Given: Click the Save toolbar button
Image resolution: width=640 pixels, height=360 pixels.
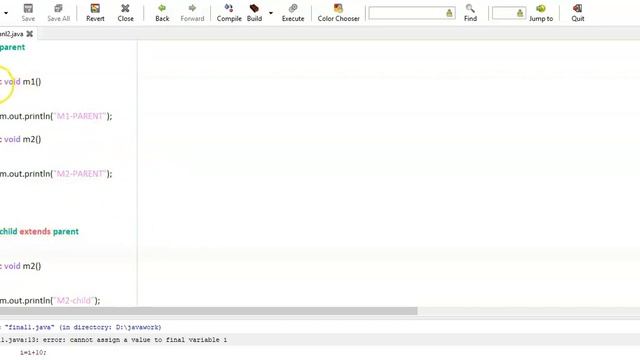Looking at the screenshot, I should coord(28,13).
